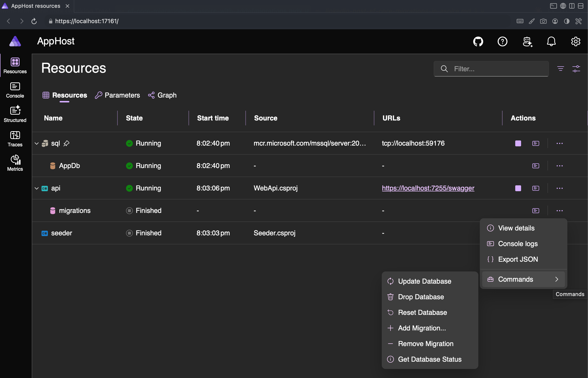
Task: Click the Aspire logo in header
Action: coord(15,41)
